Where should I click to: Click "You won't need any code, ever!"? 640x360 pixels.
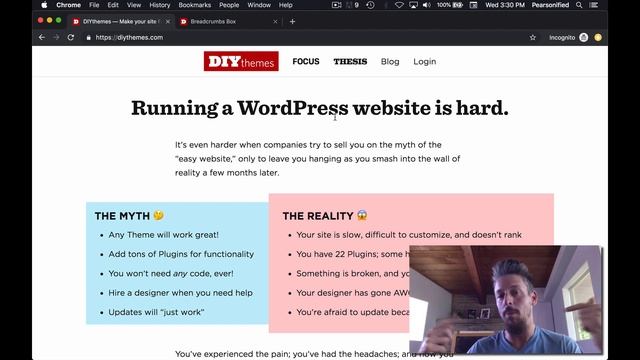(171, 273)
